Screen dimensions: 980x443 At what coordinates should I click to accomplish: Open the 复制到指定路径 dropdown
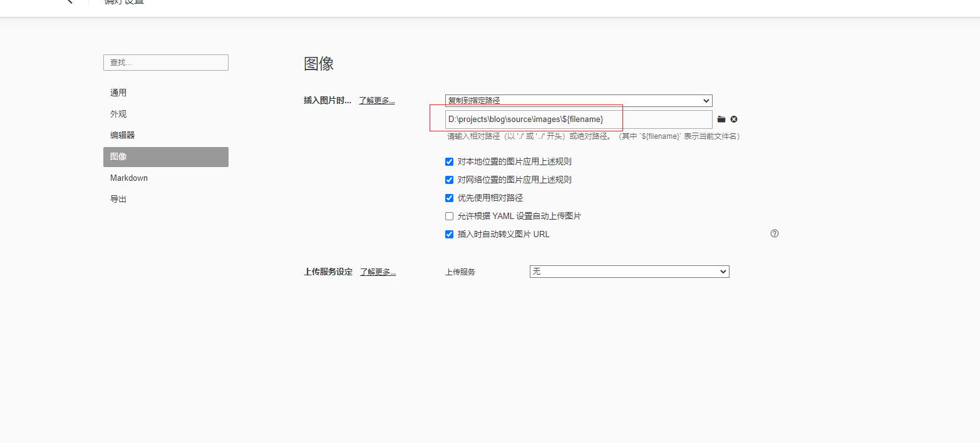pyautogui.click(x=579, y=101)
